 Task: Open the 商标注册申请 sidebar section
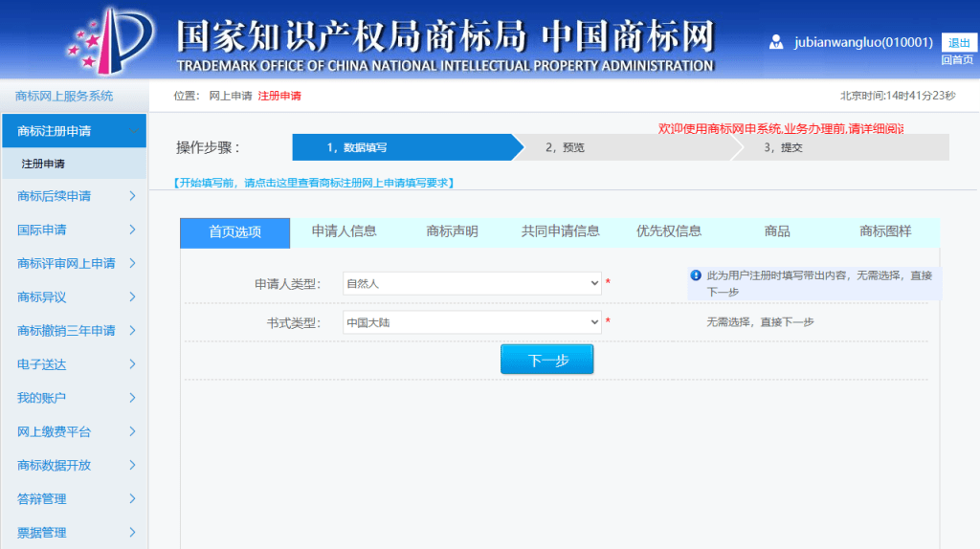[x=75, y=131]
